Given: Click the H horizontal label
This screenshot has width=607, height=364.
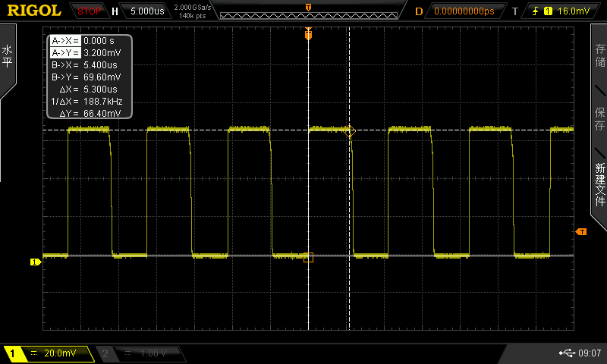Looking at the screenshot, I should [115, 11].
